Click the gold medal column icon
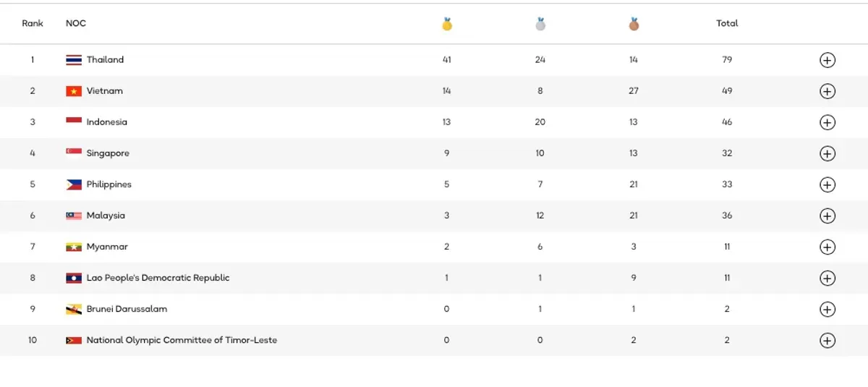The width and height of the screenshot is (868, 387). click(447, 24)
